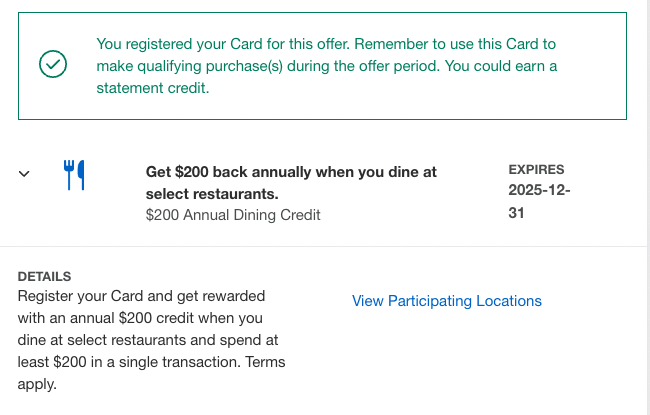Click the "Register your Card" details paragraph
The width and height of the screenshot is (650, 415).
coord(152,339)
